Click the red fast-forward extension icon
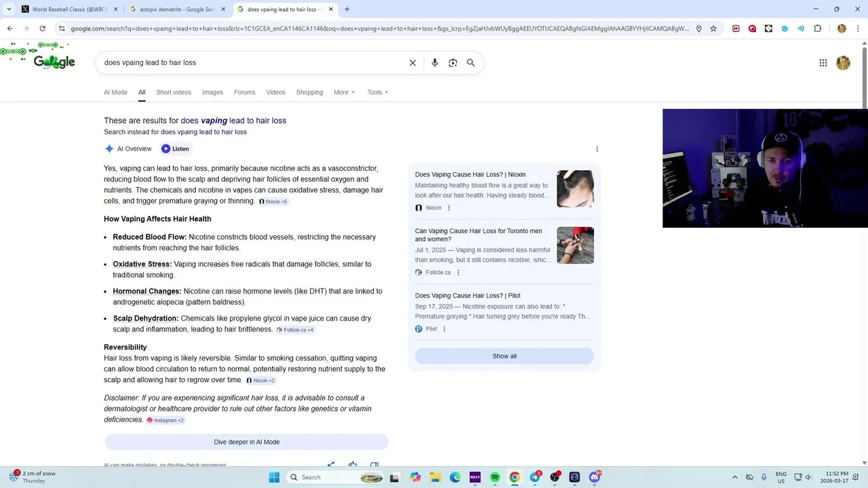 coord(736,28)
